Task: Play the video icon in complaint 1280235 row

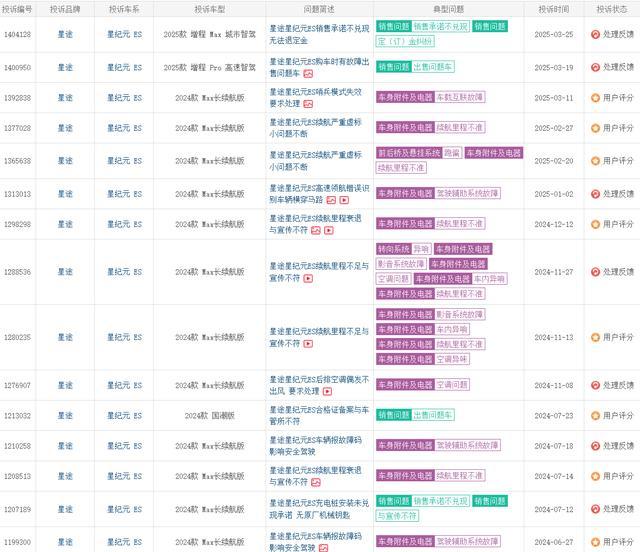Action: (x=309, y=344)
